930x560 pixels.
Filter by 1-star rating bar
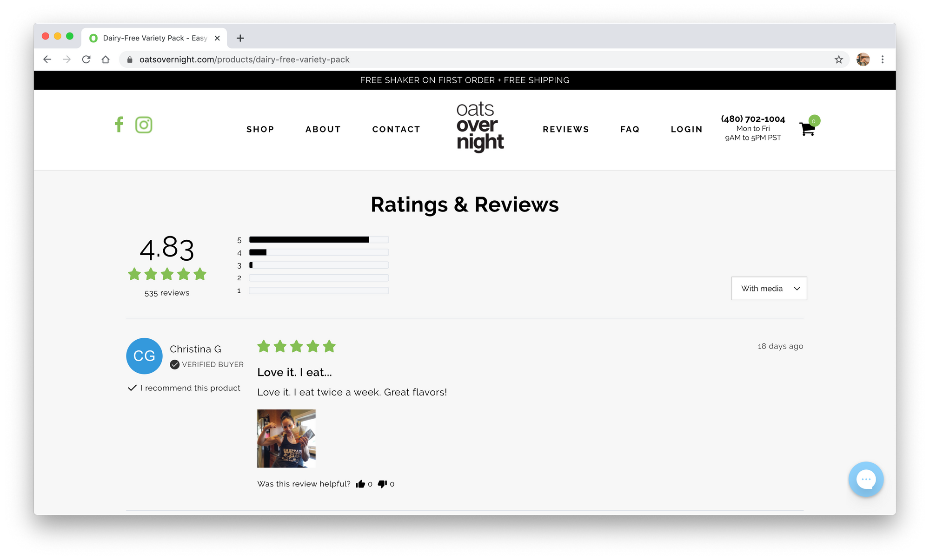(319, 290)
